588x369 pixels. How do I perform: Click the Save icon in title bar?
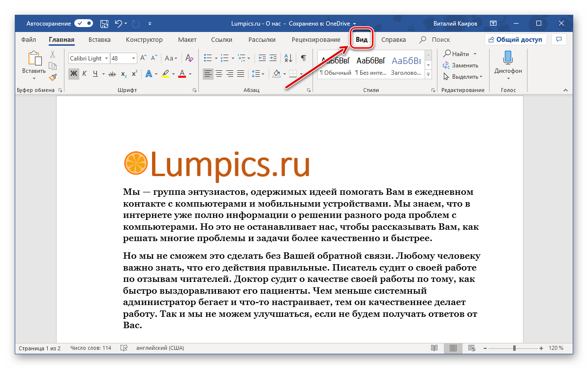pyautogui.click(x=104, y=24)
